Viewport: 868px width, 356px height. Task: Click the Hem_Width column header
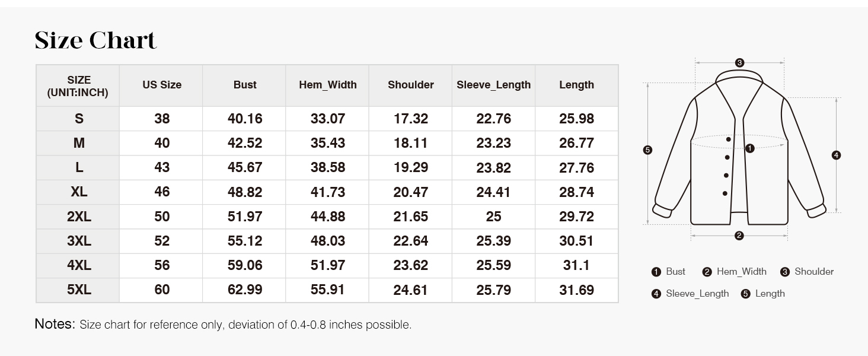click(327, 85)
